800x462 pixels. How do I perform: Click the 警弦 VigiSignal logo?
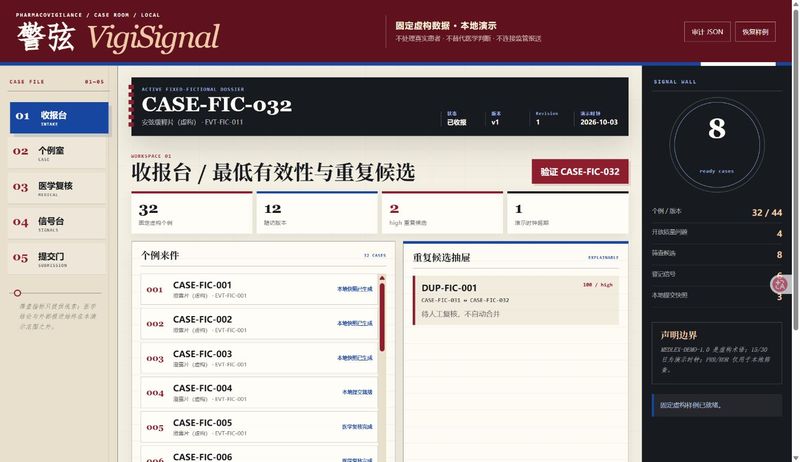coord(118,37)
